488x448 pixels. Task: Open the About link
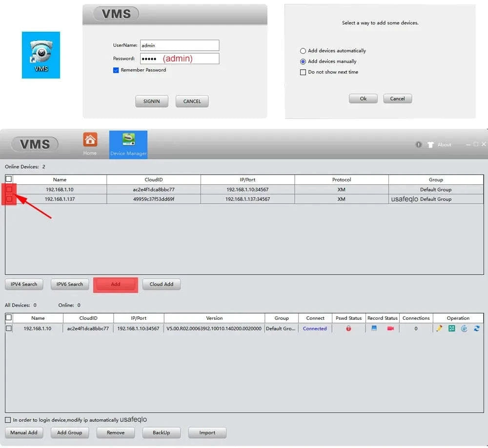pyautogui.click(x=445, y=145)
